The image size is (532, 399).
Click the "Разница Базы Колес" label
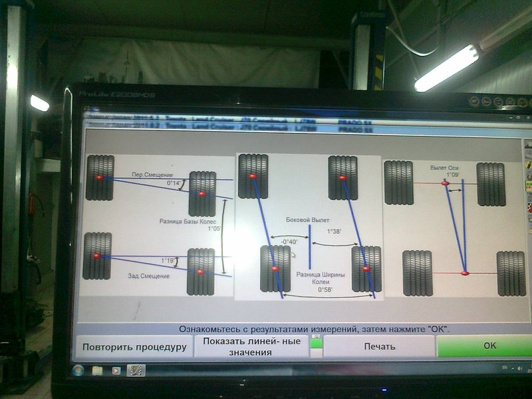188,221
